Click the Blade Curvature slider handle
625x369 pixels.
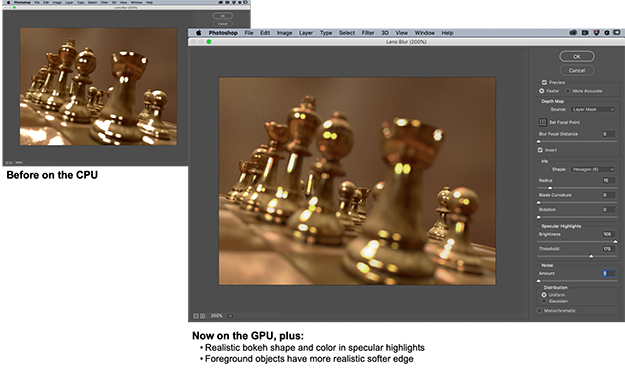tap(539, 202)
